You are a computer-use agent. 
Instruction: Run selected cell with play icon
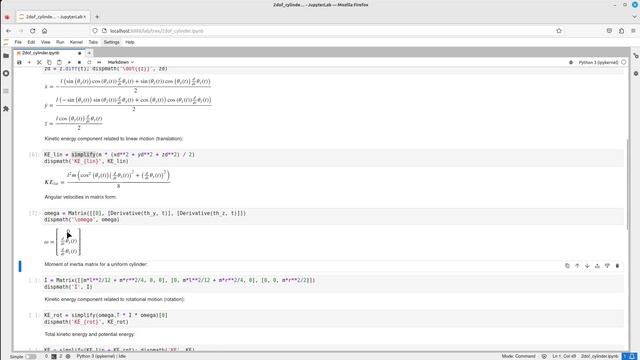[x=69, y=62]
